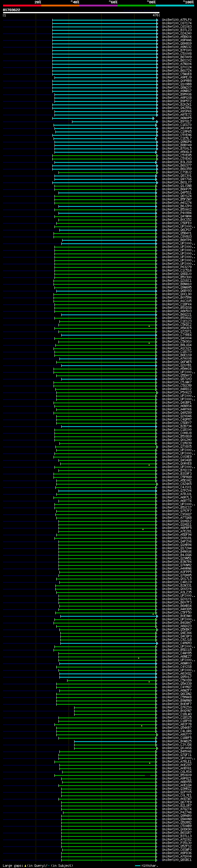Select the query name AV769622
Viewport: 197px width, 868px height.
pyautogui.click(x=11, y=10)
